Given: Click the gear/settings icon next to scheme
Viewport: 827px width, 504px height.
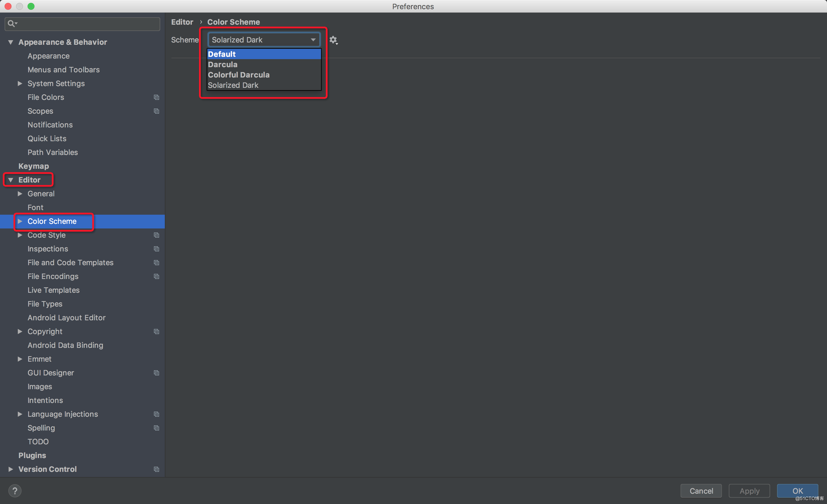Looking at the screenshot, I should point(333,40).
